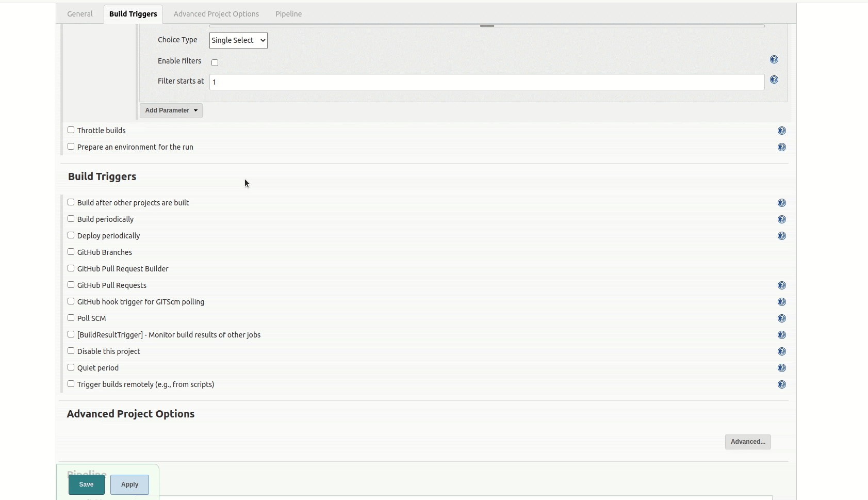Click the Advanced... button
Viewport: 868px width, 500px height.
(747, 442)
